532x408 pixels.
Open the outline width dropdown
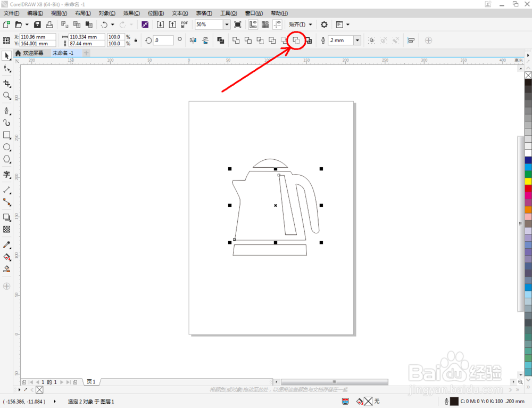pyautogui.click(x=358, y=40)
